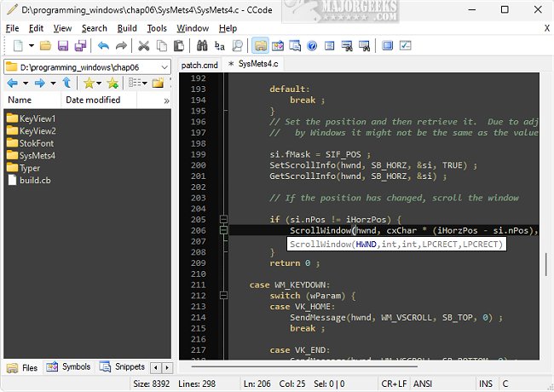Switch to the Symbols panel tab
Screen dimensions: 554x392
pyautogui.click(x=69, y=367)
